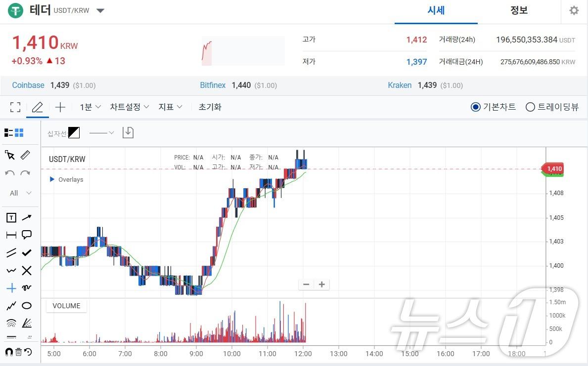The image size is (588, 366).
Task: Select the 기본차트 radio button
Action: tap(475, 107)
